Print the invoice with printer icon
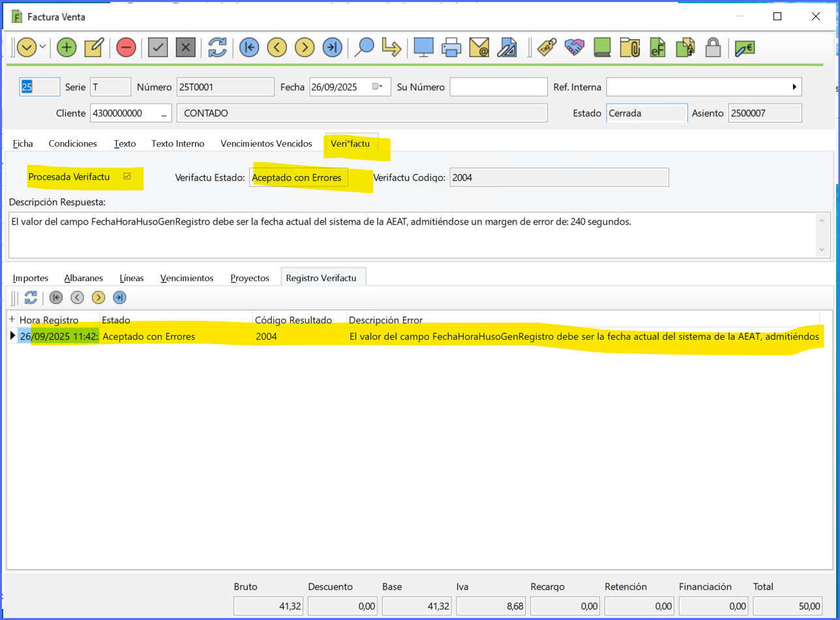The image size is (840, 620). coord(451,47)
